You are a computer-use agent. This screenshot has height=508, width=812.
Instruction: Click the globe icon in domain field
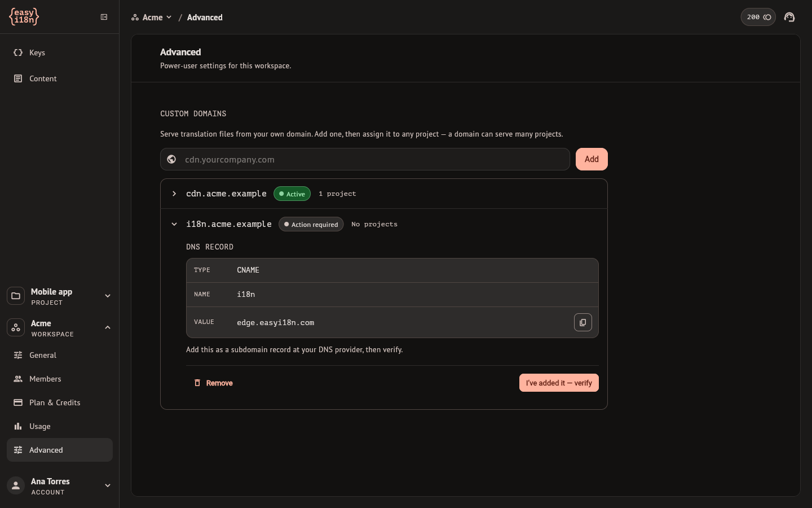pyautogui.click(x=171, y=159)
